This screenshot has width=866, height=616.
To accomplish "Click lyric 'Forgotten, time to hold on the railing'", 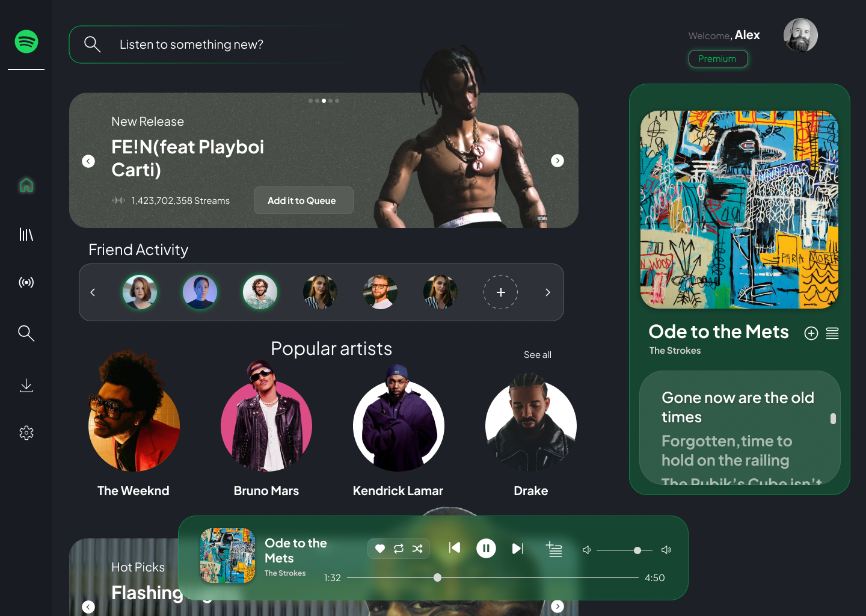I will point(726,451).
